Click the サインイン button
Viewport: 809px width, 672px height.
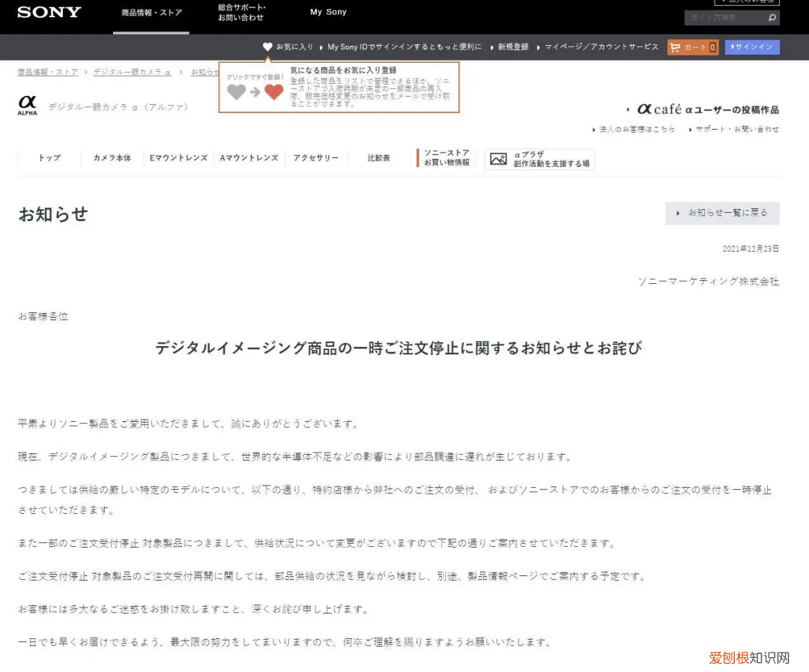coord(753,46)
